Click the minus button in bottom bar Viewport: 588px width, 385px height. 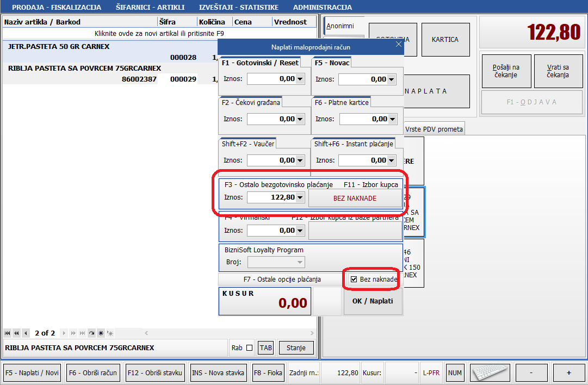click(530, 373)
